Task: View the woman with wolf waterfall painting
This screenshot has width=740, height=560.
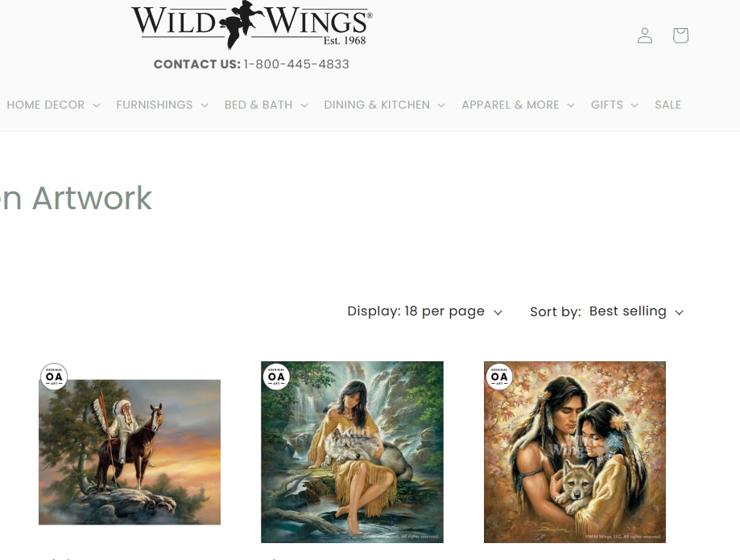Action: click(x=352, y=452)
